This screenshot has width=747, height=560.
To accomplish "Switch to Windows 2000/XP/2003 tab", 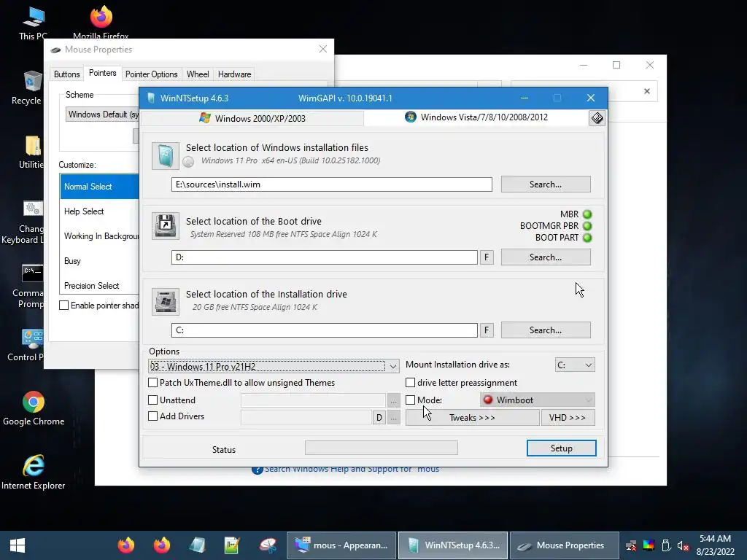I will coord(253,118).
